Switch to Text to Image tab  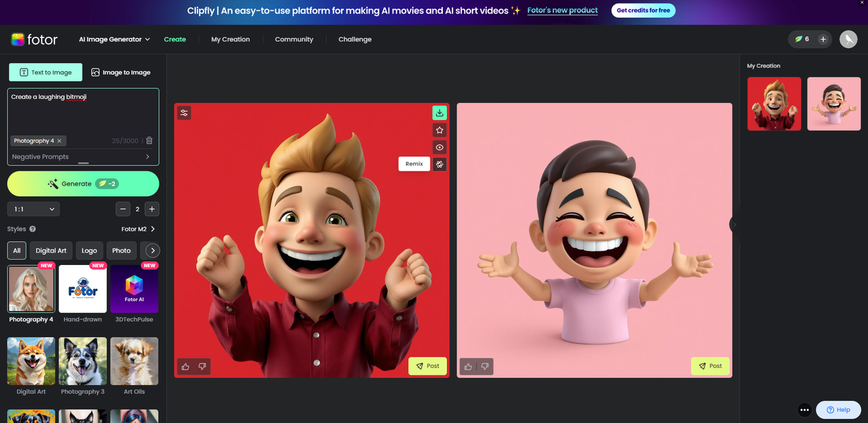coord(45,73)
